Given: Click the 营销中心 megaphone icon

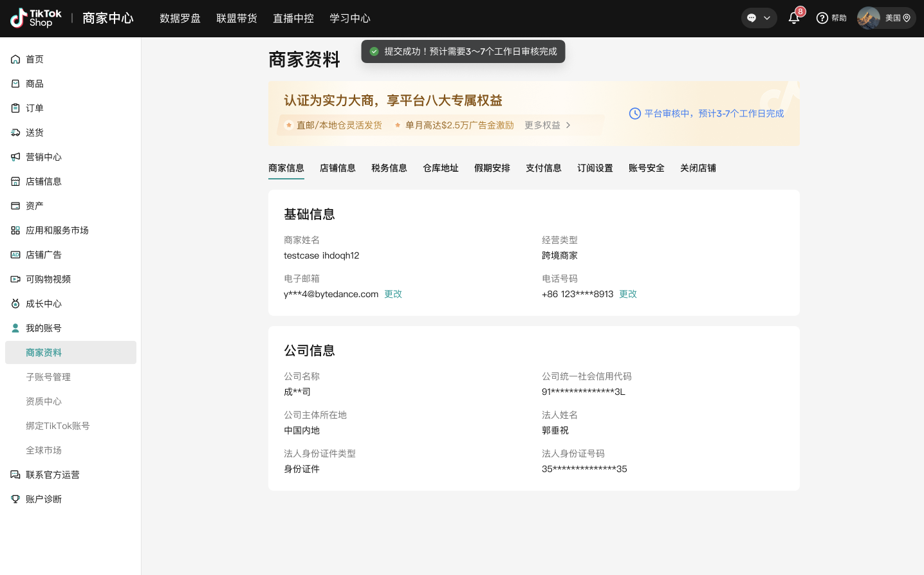Looking at the screenshot, I should [x=15, y=157].
